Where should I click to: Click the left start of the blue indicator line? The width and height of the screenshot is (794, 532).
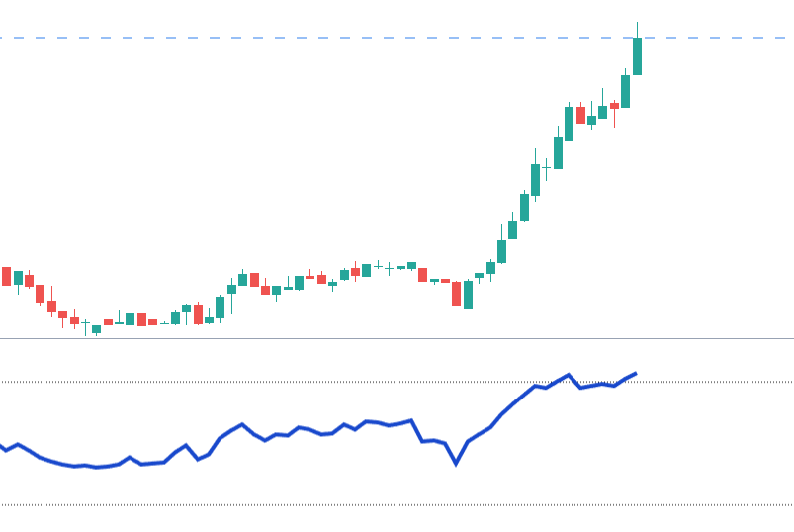point(2,447)
